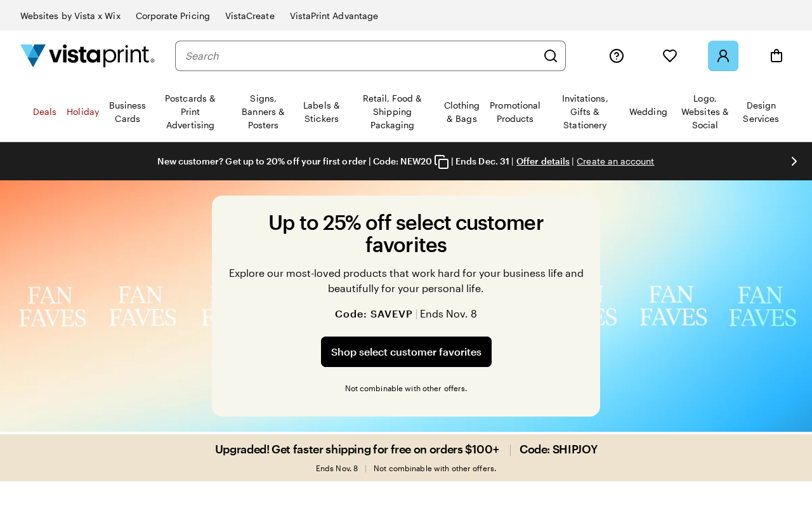Screen dimensions: 812x508
Task: Open favorites heart icon
Action: [670, 56]
